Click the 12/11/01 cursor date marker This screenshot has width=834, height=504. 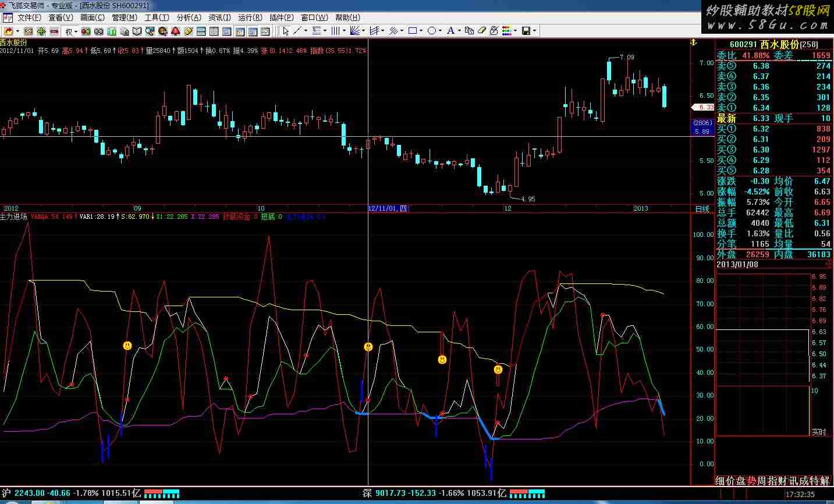(388, 208)
